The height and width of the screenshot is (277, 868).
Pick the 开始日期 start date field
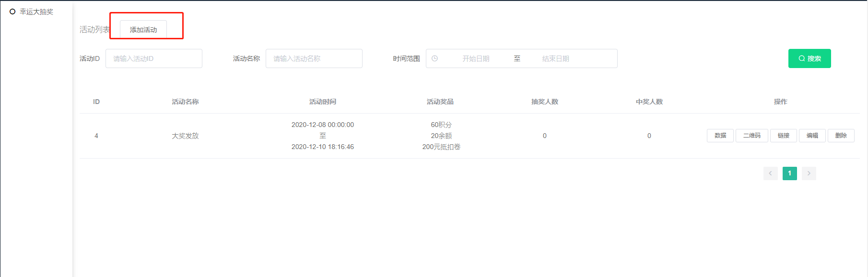coord(476,58)
